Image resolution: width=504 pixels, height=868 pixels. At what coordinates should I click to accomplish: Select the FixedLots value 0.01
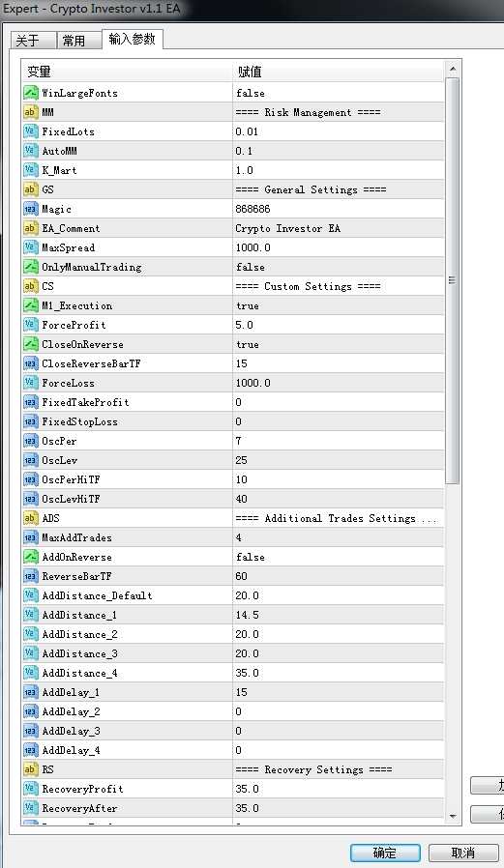(247, 131)
